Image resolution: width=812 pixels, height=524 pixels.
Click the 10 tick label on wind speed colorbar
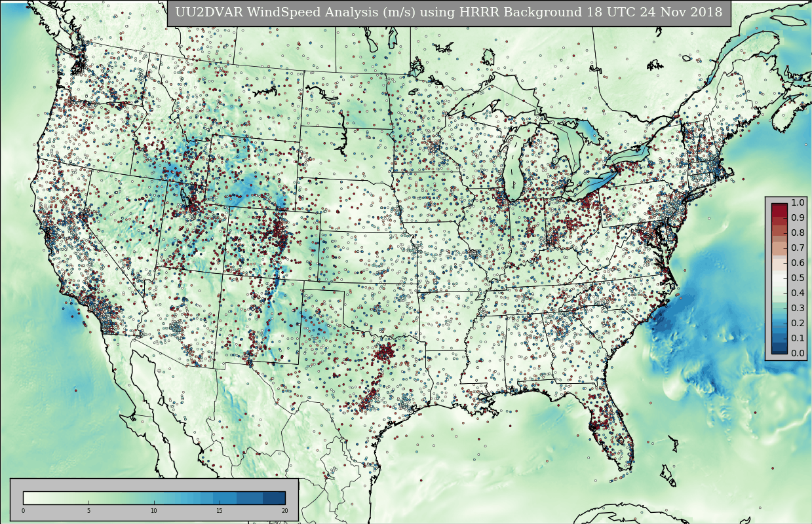(x=154, y=510)
